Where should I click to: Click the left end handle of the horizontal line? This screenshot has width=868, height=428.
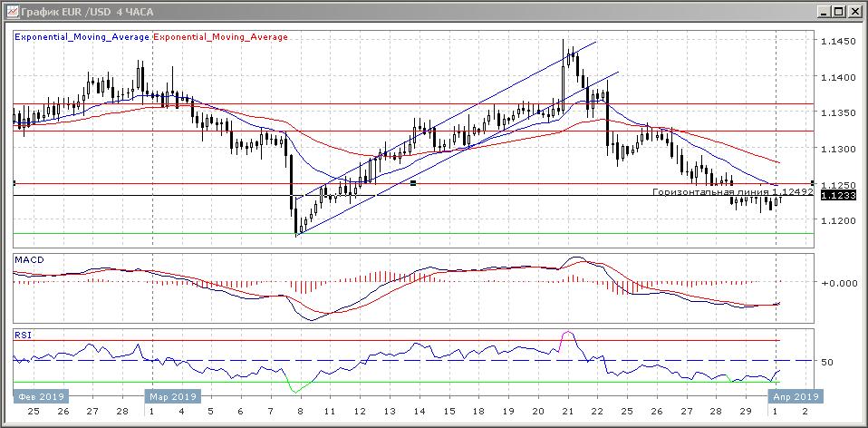[x=14, y=183]
